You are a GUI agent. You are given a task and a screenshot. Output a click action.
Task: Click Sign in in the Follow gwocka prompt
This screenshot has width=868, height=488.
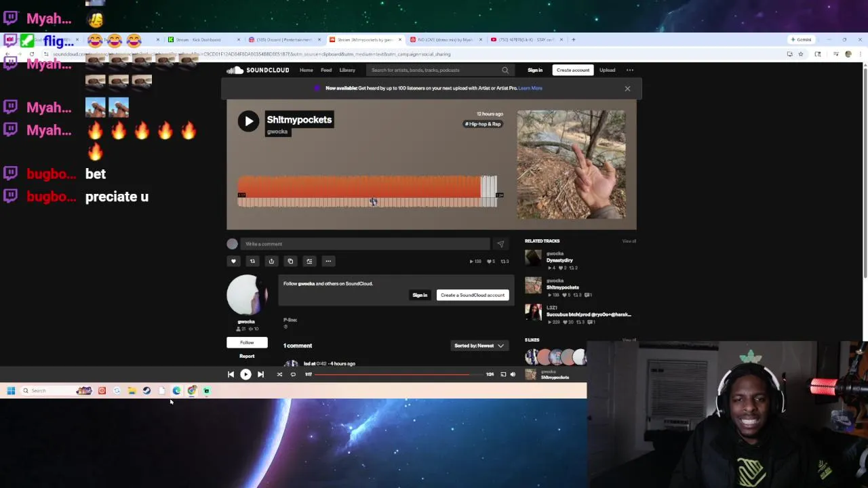[420, 295]
